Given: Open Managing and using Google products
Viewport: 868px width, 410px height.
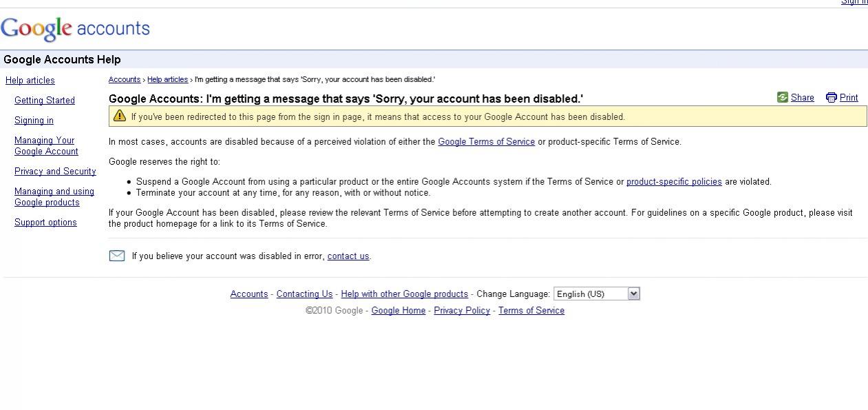Looking at the screenshot, I should [x=54, y=197].
